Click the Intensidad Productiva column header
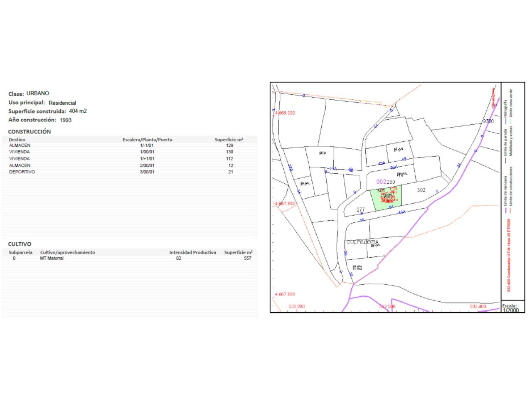The image size is (532, 399). 192,252
